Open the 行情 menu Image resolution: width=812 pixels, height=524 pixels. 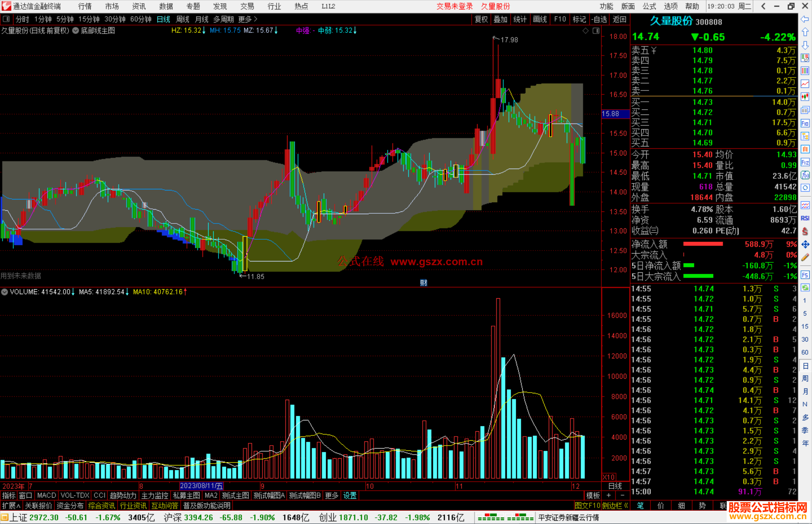tap(85, 6)
